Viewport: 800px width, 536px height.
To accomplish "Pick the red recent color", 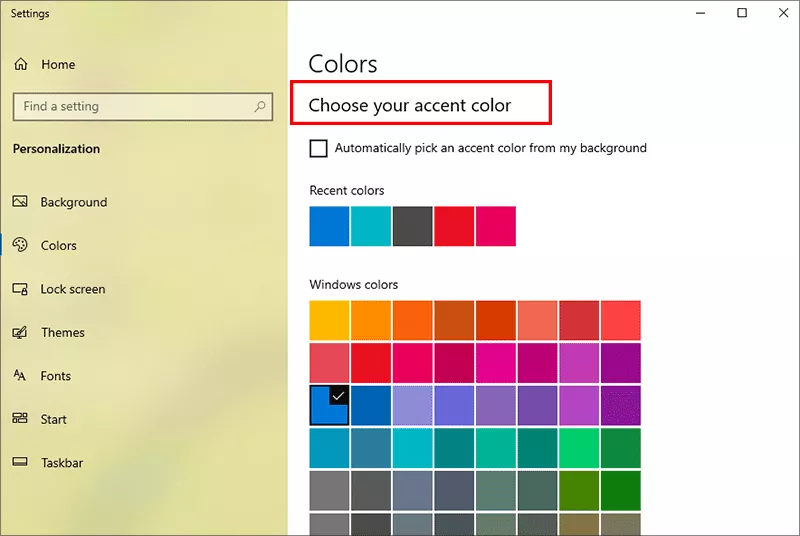I will coord(454,226).
